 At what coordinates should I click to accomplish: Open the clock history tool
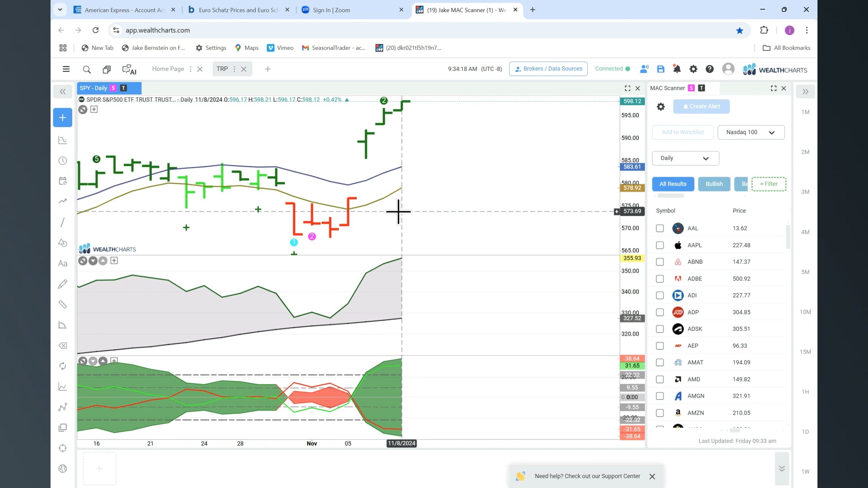[63, 161]
